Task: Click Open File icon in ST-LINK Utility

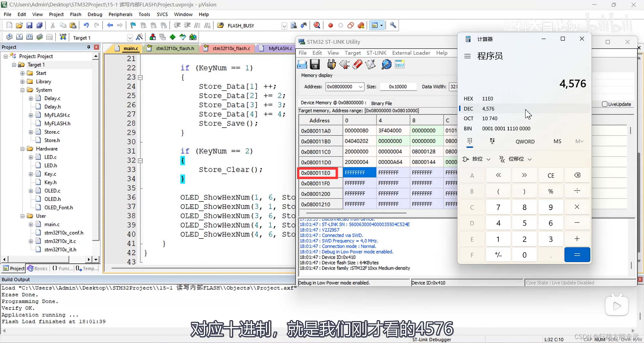Action: (x=302, y=64)
